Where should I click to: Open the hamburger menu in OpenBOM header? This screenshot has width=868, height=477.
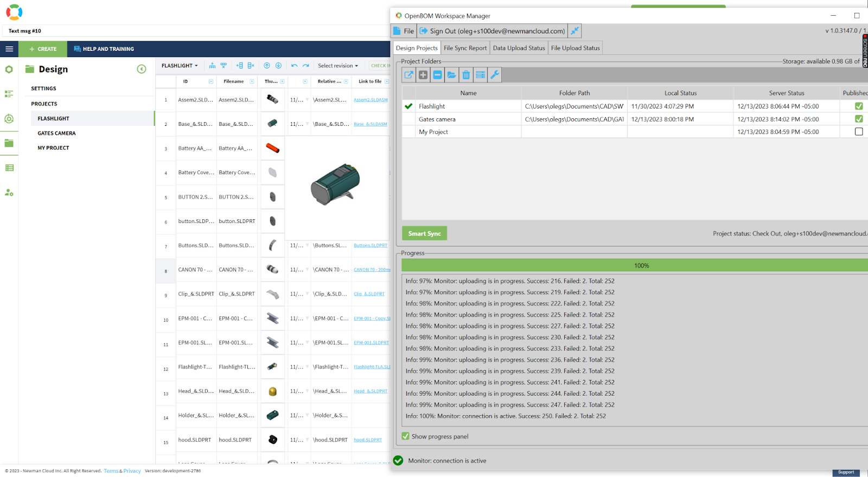point(9,49)
